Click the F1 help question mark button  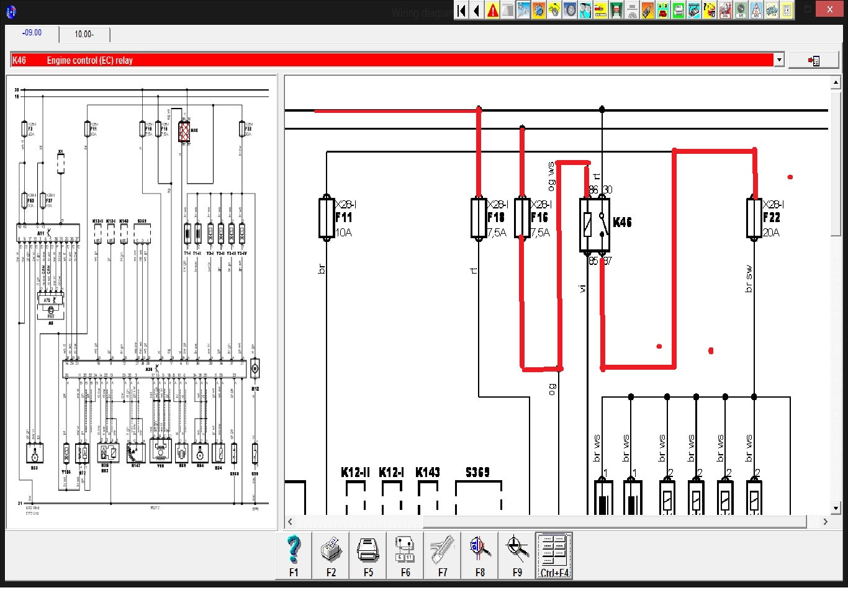click(294, 555)
